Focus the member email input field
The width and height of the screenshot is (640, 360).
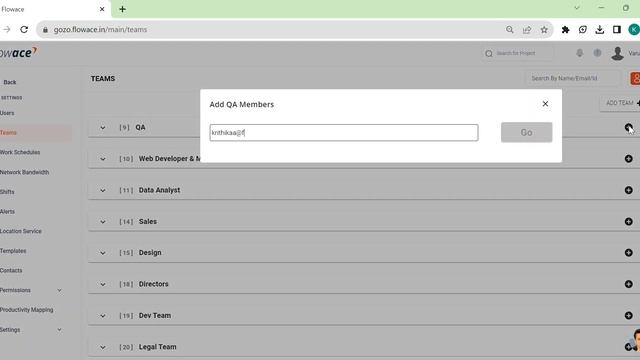click(x=344, y=133)
